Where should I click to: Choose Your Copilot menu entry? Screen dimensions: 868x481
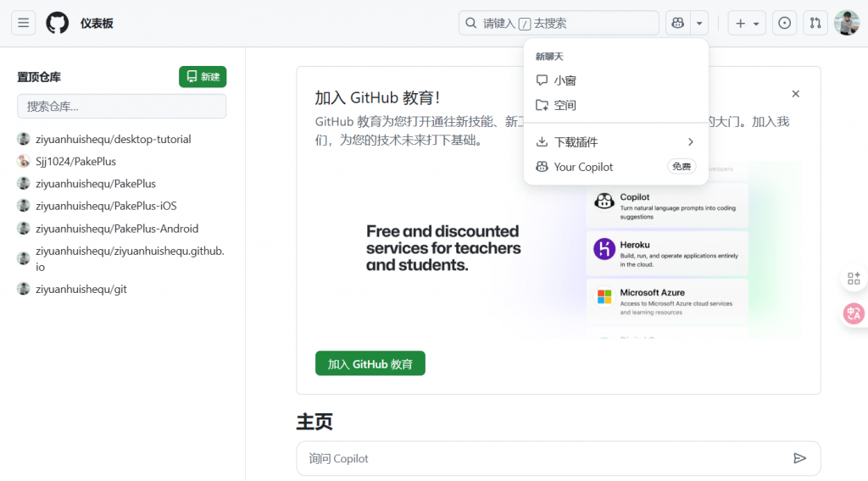[583, 167]
